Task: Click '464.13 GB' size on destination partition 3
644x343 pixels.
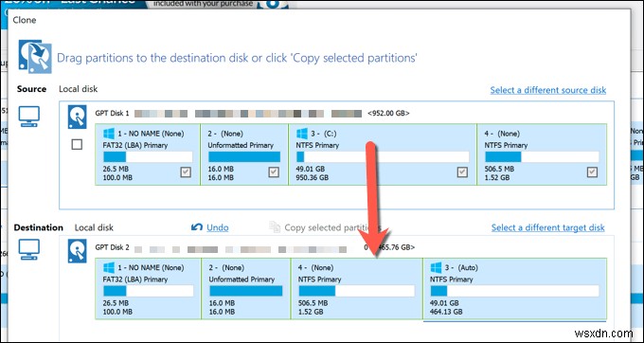Action: (x=446, y=312)
